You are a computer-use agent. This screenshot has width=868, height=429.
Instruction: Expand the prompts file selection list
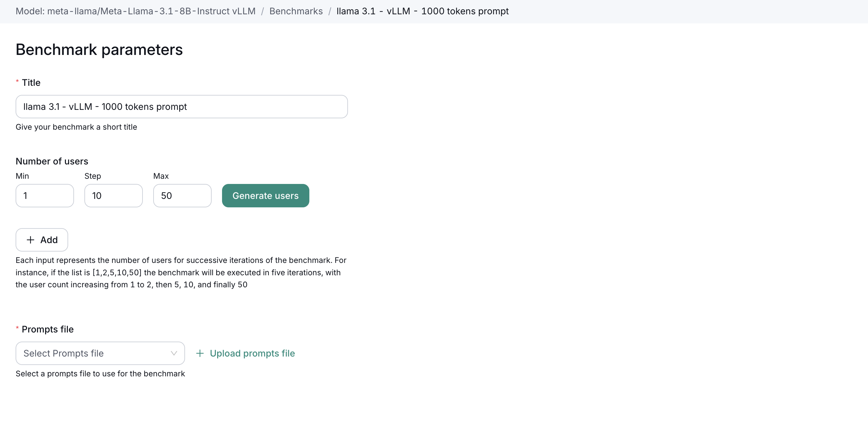point(100,353)
